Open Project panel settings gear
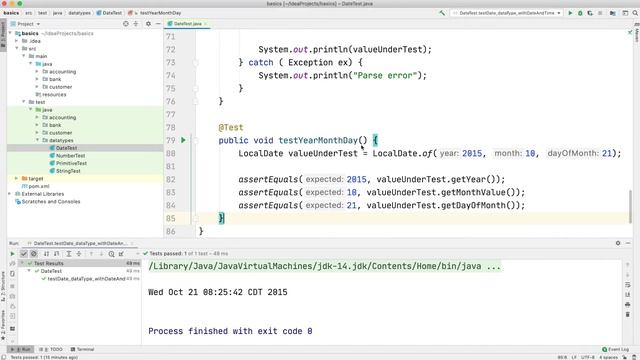The height and width of the screenshot is (360, 640). 148,24
